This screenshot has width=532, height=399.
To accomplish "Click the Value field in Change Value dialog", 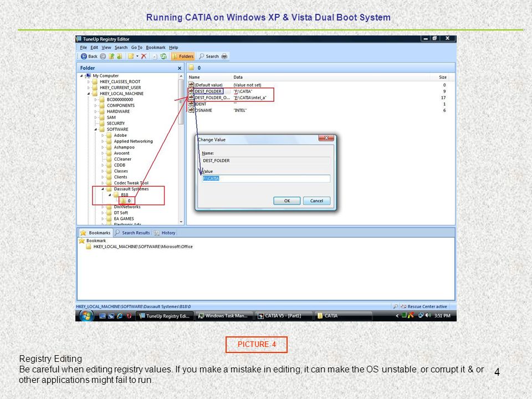I will (x=265, y=178).
